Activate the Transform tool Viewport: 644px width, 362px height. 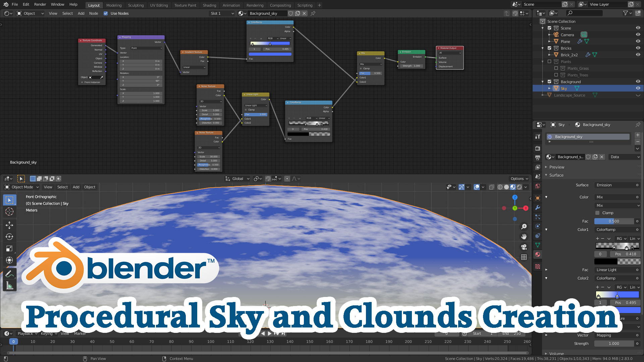point(9,260)
